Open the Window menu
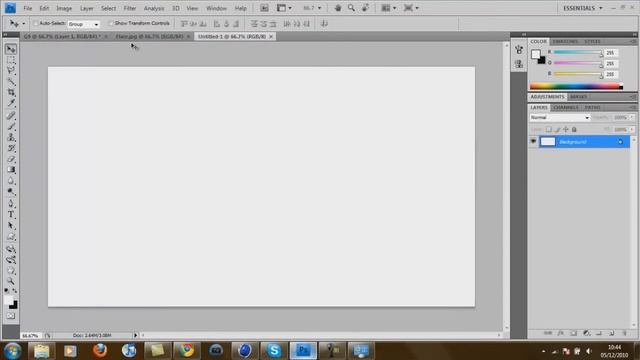The width and height of the screenshot is (640, 360). (216, 8)
